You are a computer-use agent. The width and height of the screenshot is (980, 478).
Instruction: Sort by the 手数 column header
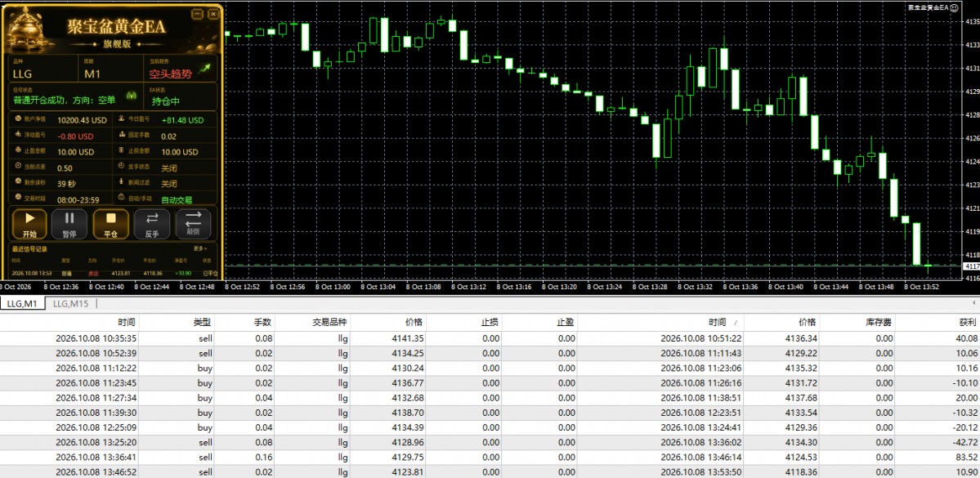[x=244, y=323]
